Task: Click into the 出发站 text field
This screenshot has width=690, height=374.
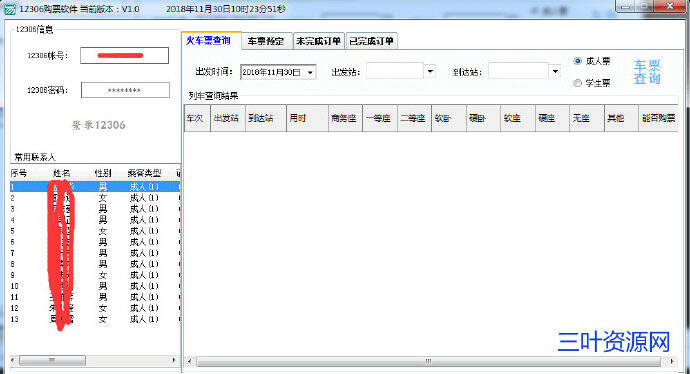Action: [x=395, y=71]
